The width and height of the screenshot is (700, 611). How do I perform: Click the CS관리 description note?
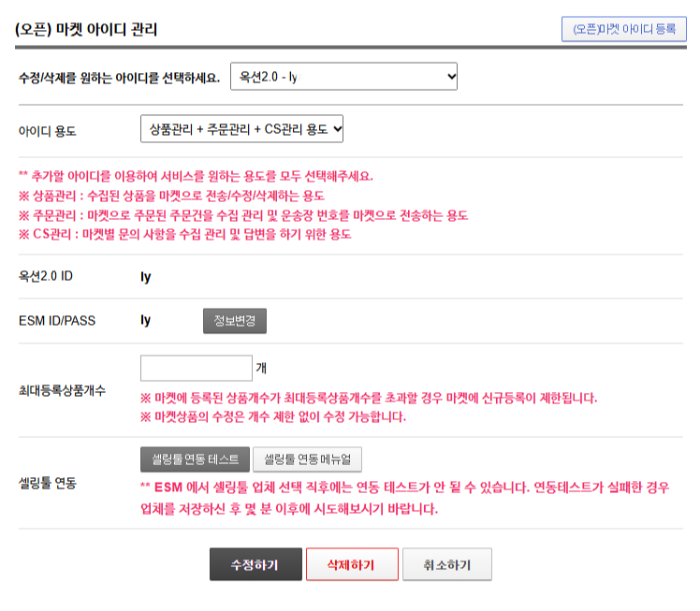pos(184,235)
